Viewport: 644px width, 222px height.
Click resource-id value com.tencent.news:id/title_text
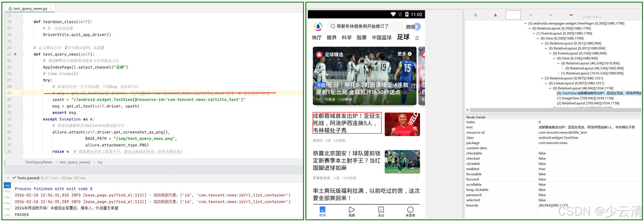click(563, 133)
